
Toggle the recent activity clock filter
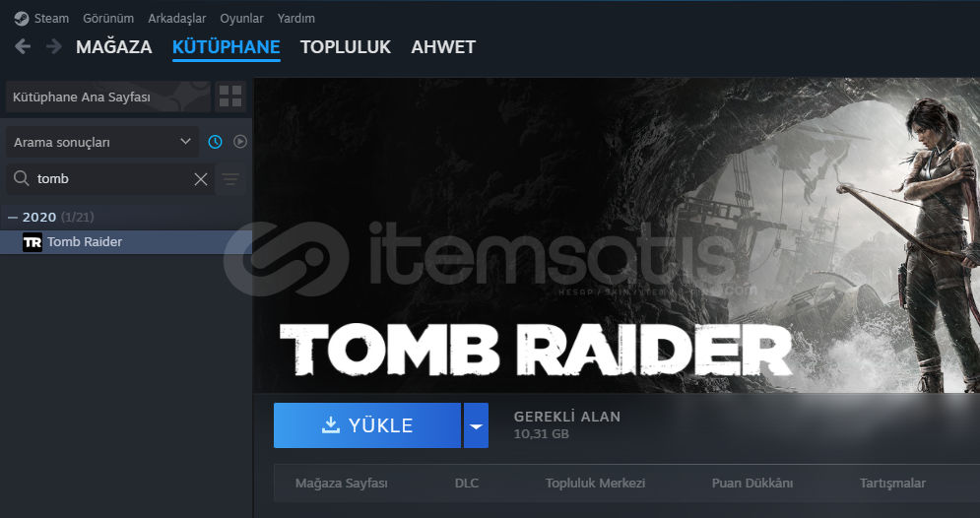215,142
